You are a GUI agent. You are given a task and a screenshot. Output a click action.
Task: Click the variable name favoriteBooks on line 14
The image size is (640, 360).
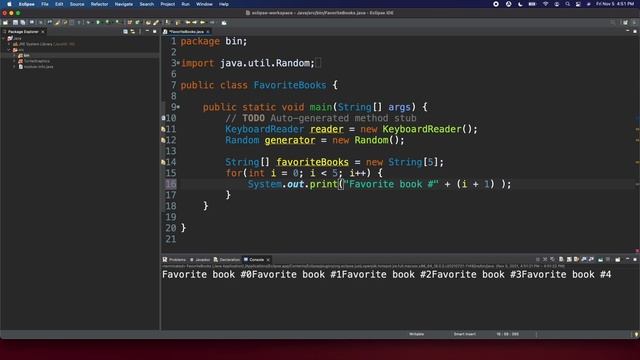[312, 162]
